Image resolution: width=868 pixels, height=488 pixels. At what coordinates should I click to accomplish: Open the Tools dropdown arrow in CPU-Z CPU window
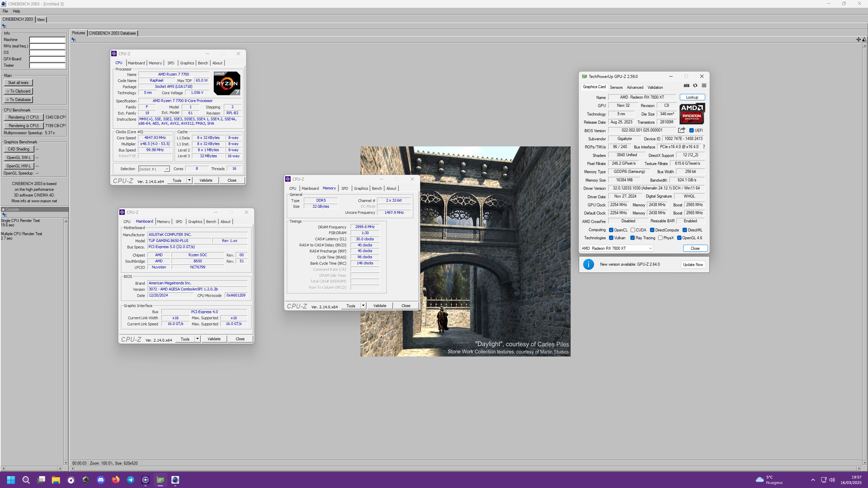(x=189, y=180)
